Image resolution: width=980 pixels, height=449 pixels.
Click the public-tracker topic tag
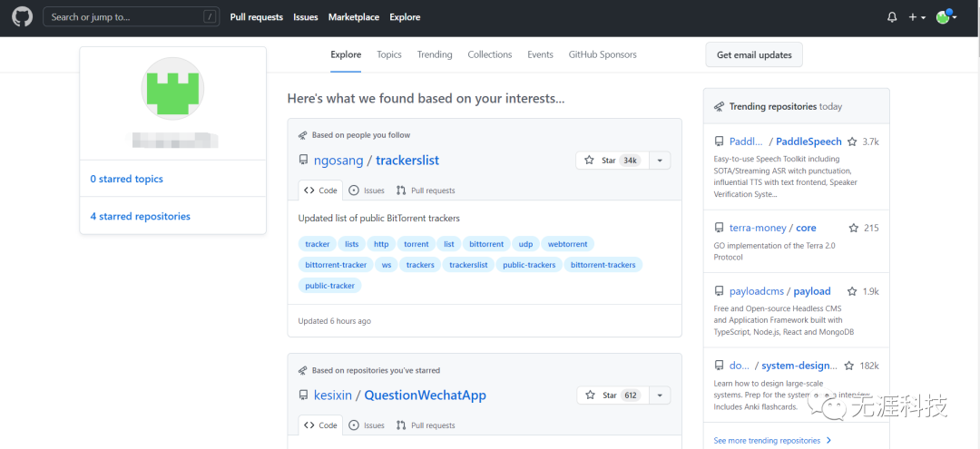pyautogui.click(x=330, y=286)
